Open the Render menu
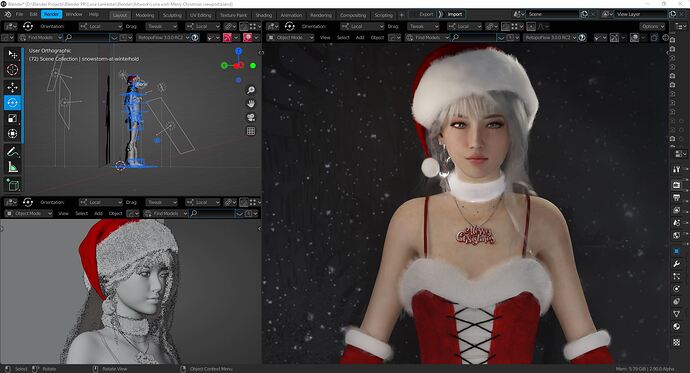Viewport: 690px width, 373px height. [51, 15]
